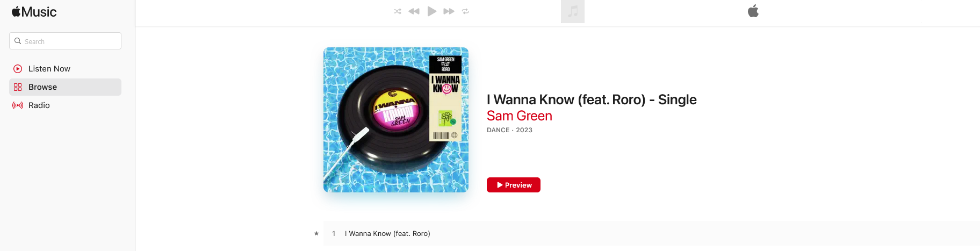Start playback with the play icon
The image size is (980, 251).
click(431, 11)
